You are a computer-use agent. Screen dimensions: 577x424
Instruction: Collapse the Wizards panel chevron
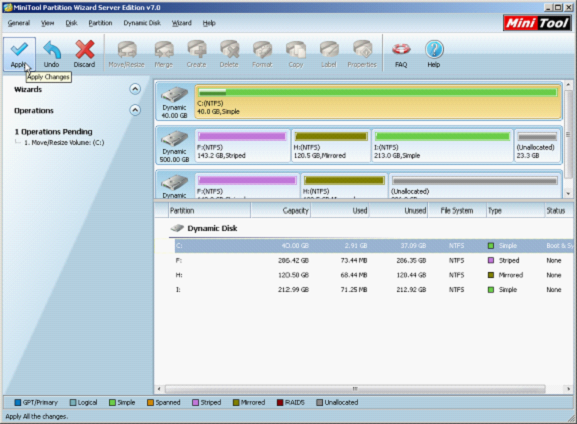pyautogui.click(x=135, y=89)
